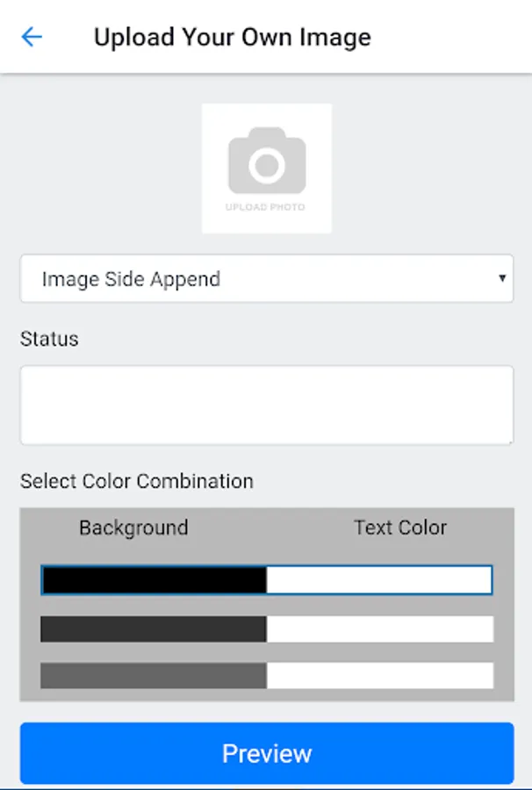Click the Background column header
Screen dimensions: 532x790
point(133,528)
